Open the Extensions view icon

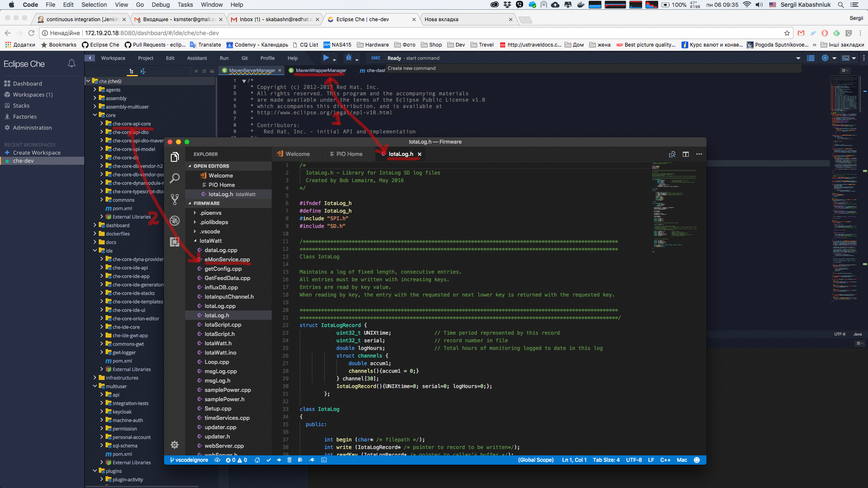pyautogui.click(x=175, y=242)
